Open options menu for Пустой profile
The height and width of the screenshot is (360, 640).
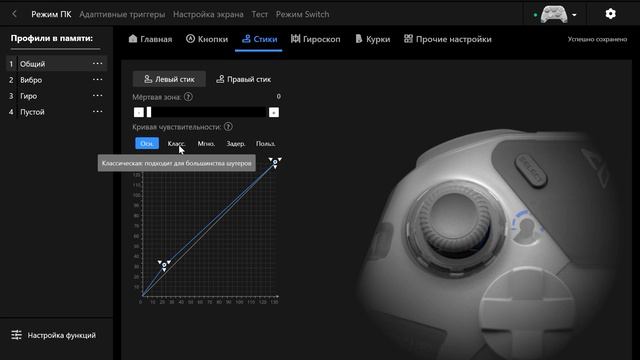click(98, 111)
